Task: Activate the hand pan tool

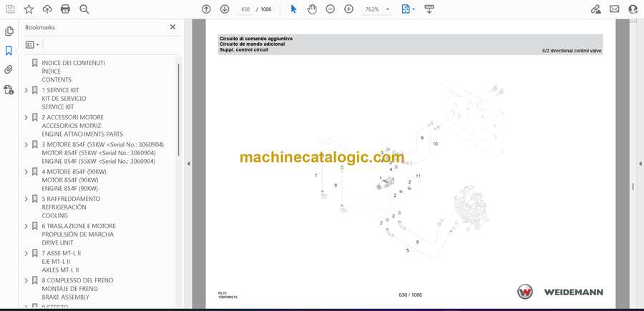Action: (312, 9)
